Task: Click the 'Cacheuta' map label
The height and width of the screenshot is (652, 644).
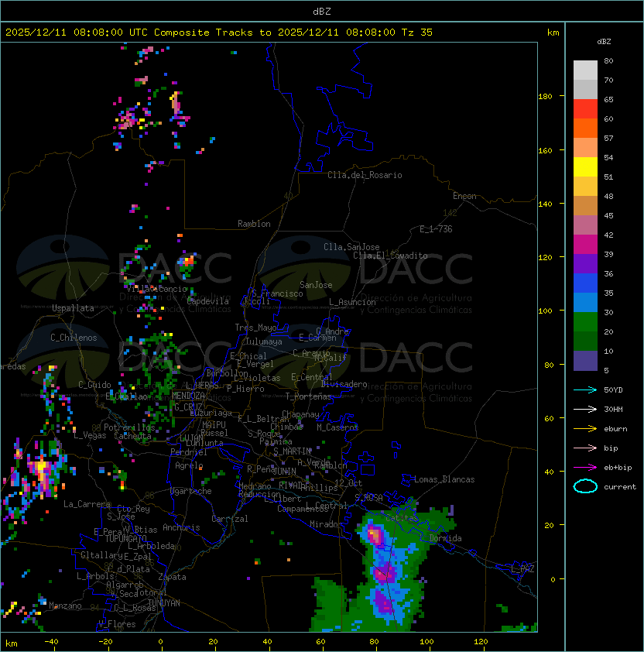Action: pos(132,436)
